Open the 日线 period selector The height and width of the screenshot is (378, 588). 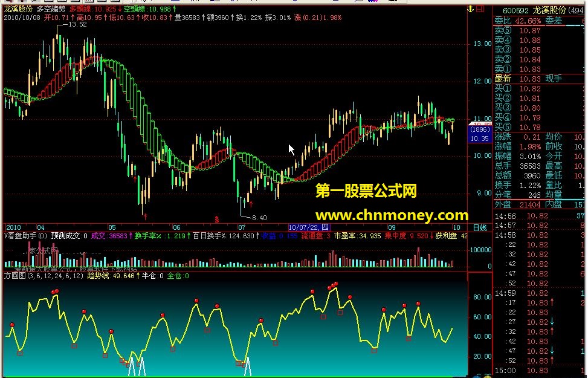480,227
